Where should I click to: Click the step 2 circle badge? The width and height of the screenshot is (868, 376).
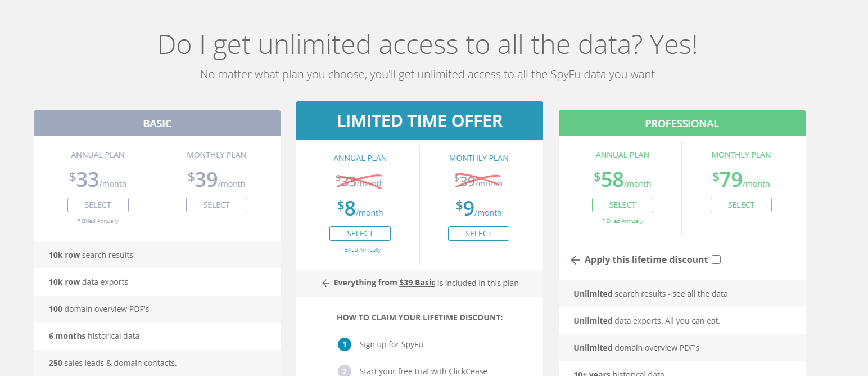345,371
